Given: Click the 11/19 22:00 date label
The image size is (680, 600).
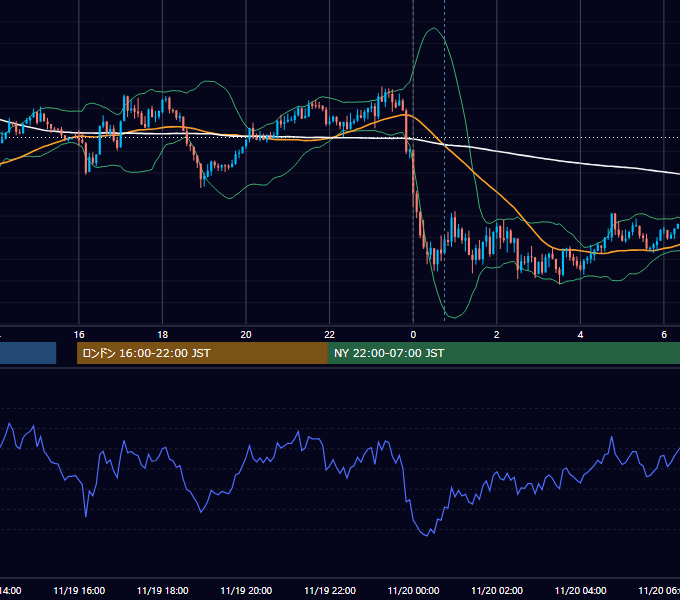Looking at the screenshot, I should pyautogui.click(x=330, y=590).
